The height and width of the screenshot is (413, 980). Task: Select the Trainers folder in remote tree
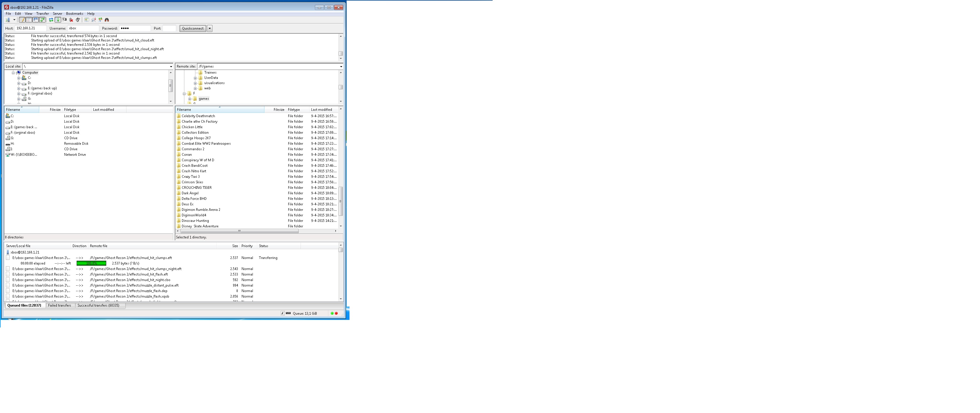(210, 73)
